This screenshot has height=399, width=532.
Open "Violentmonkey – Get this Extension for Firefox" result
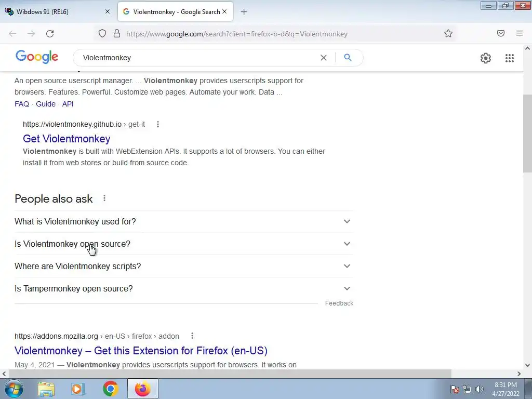[141, 351]
